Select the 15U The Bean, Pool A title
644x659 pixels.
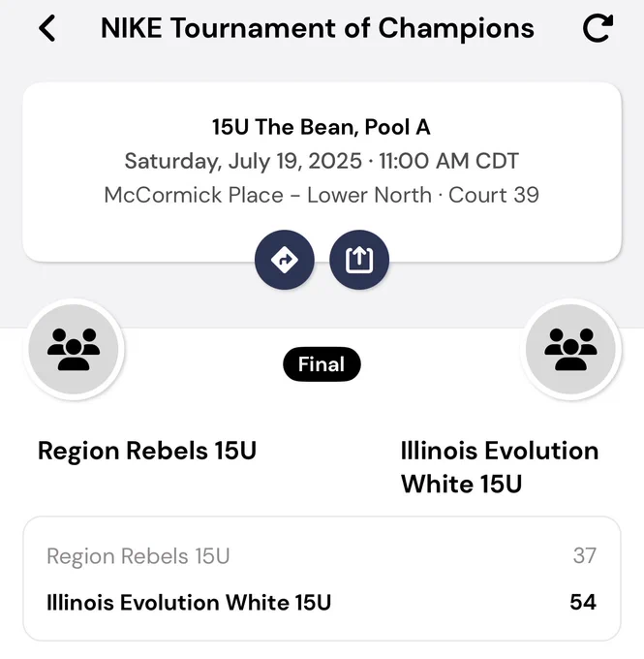(x=322, y=127)
